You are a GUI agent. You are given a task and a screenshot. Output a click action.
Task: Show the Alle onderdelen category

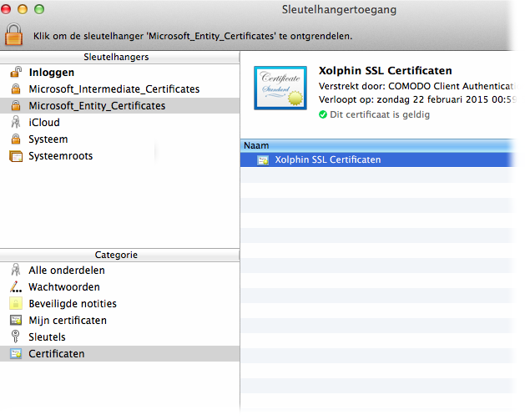pos(119,271)
